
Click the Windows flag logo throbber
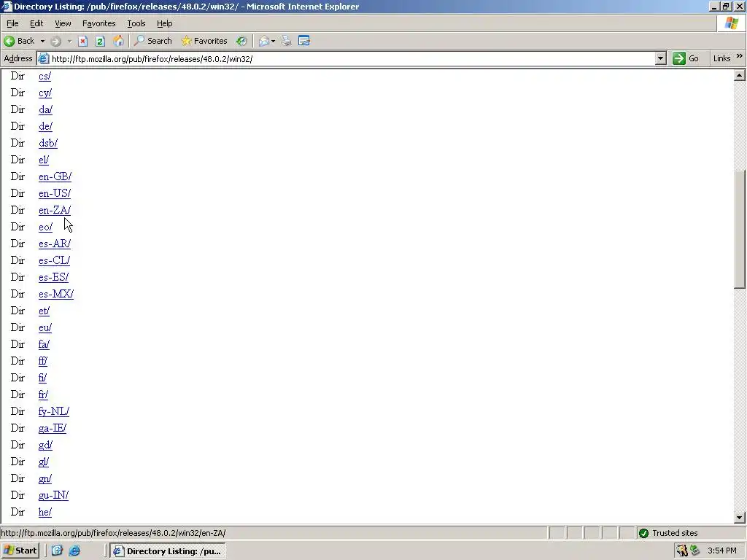point(732,23)
